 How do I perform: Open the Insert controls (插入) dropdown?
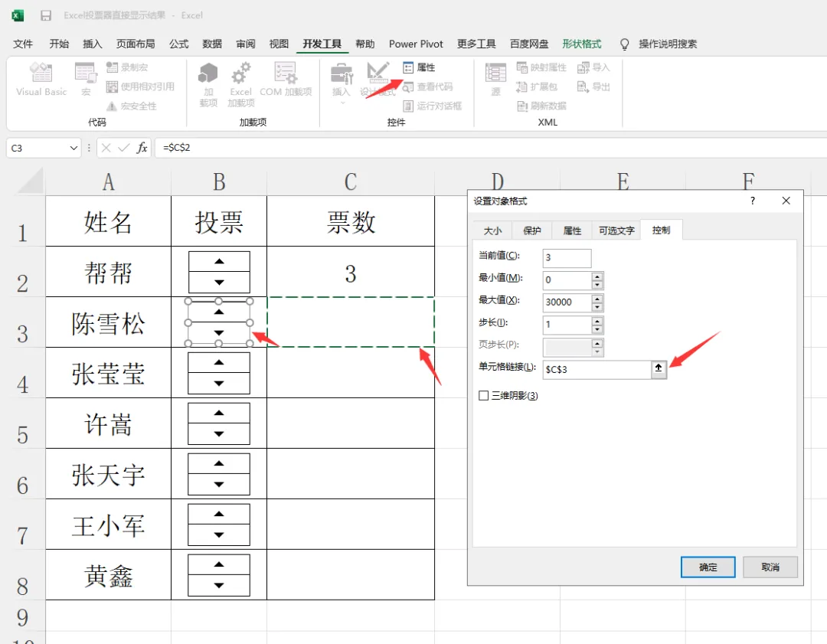(x=342, y=83)
